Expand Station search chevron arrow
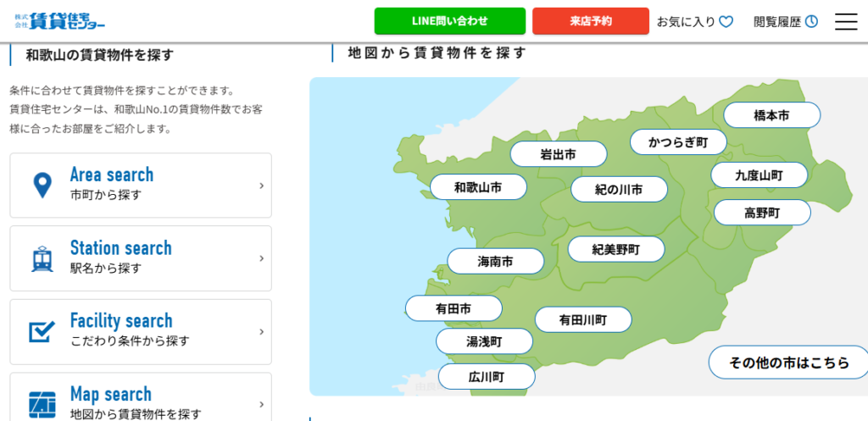Image resolution: width=868 pixels, height=421 pixels. 261,258
